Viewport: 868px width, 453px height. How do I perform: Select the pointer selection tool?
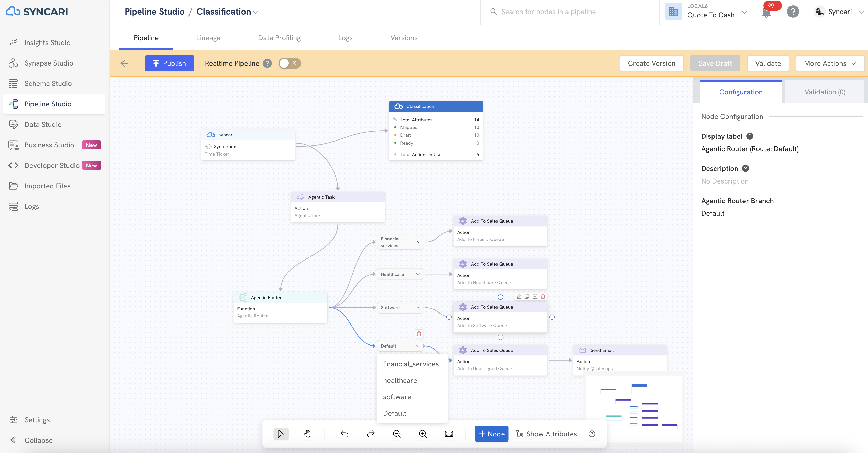281,434
